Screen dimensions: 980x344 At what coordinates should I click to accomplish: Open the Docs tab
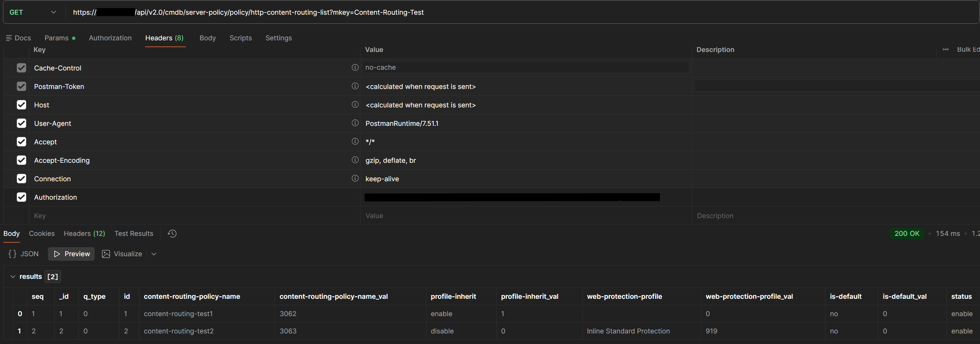(x=18, y=38)
